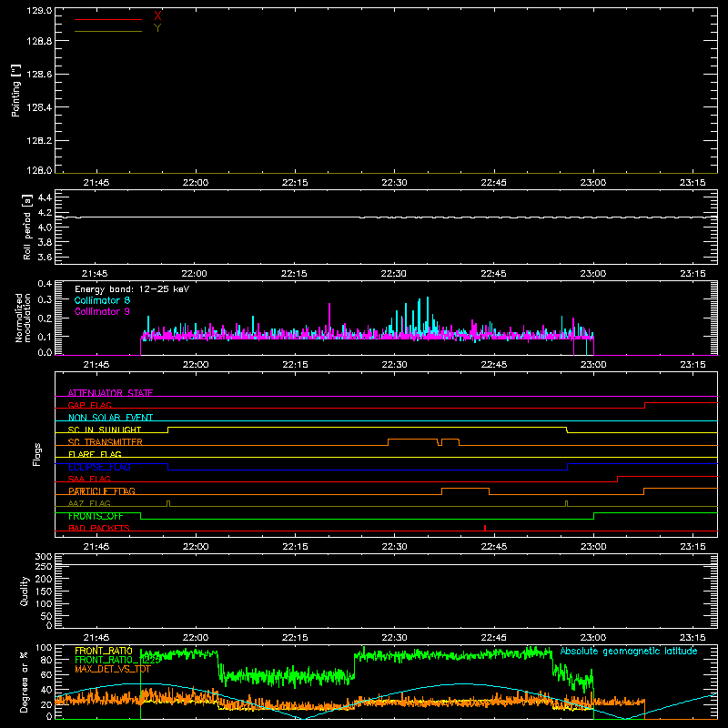Image resolution: width=728 pixels, height=728 pixels.
Task: Click the "100" quality tick label
Action: pos(43,603)
